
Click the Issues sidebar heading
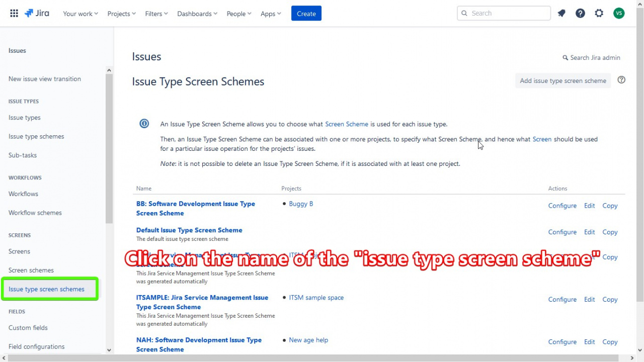pos(17,51)
